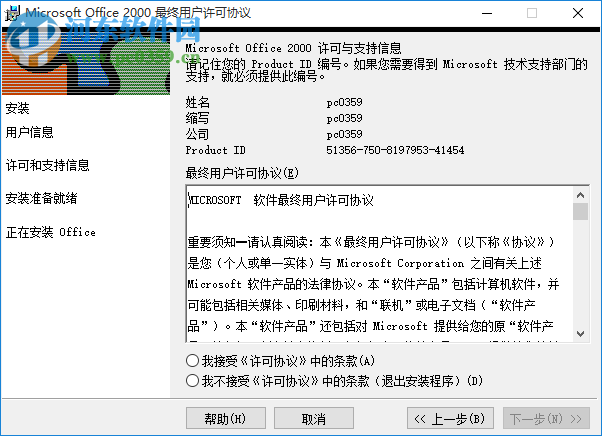Click the 姓名 label
The image size is (602, 436).
(198, 102)
